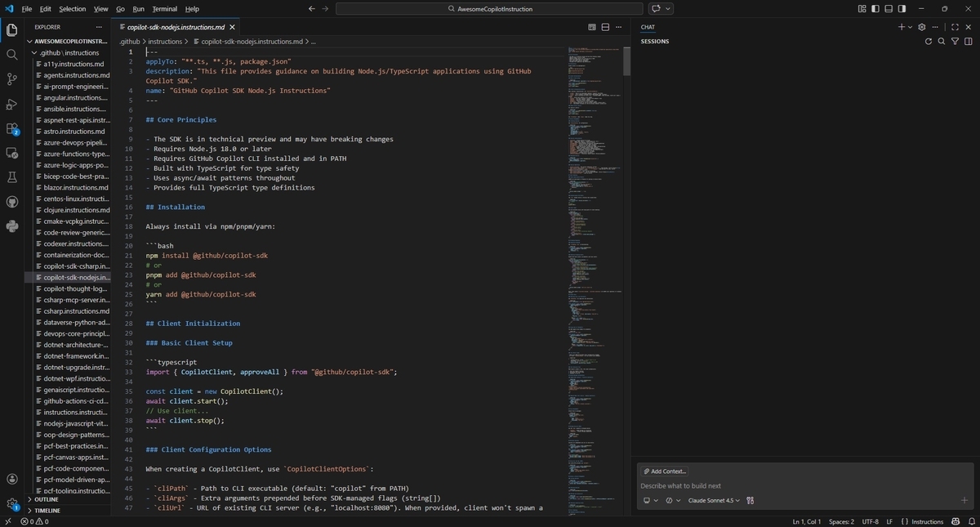Refresh the chat sessions list
Viewport: 980px width, 527px height.
tap(928, 41)
